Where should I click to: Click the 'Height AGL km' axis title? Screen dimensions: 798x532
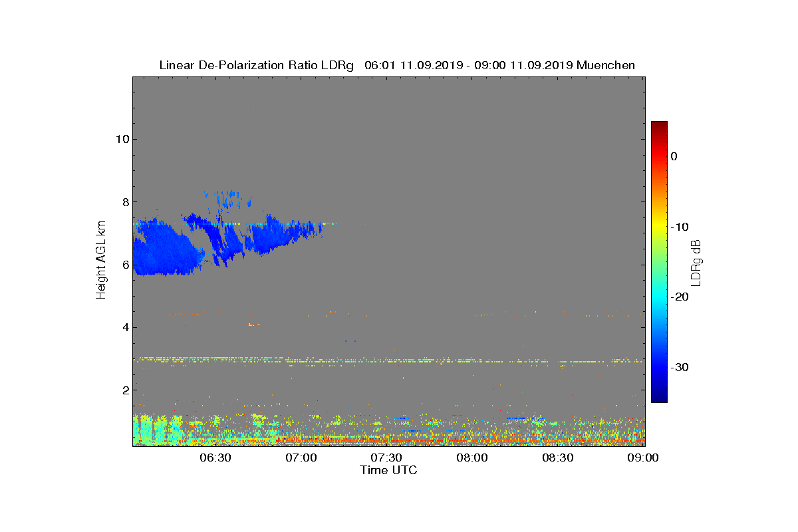101,261
